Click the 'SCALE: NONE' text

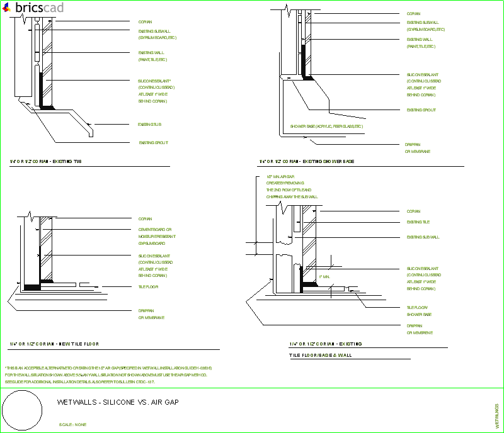(72, 425)
